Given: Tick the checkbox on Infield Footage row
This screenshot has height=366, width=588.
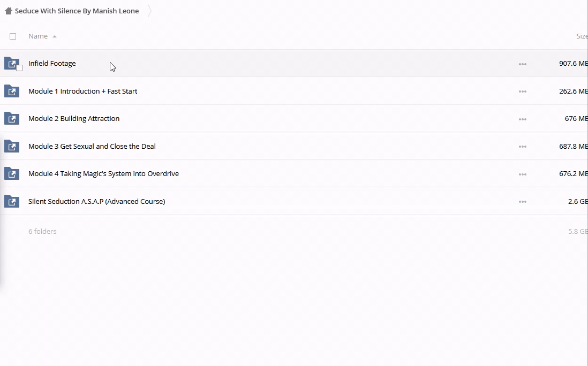Looking at the screenshot, I should point(19,68).
